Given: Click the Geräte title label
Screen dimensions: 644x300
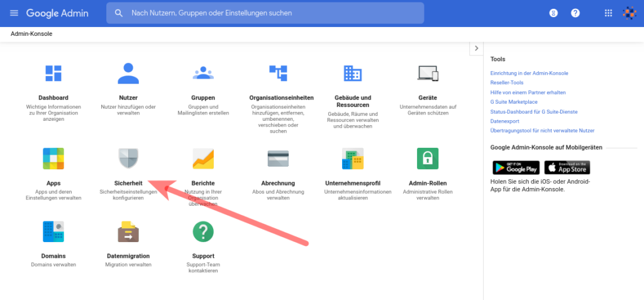Looking at the screenshot, I should [x=428, y=98].
